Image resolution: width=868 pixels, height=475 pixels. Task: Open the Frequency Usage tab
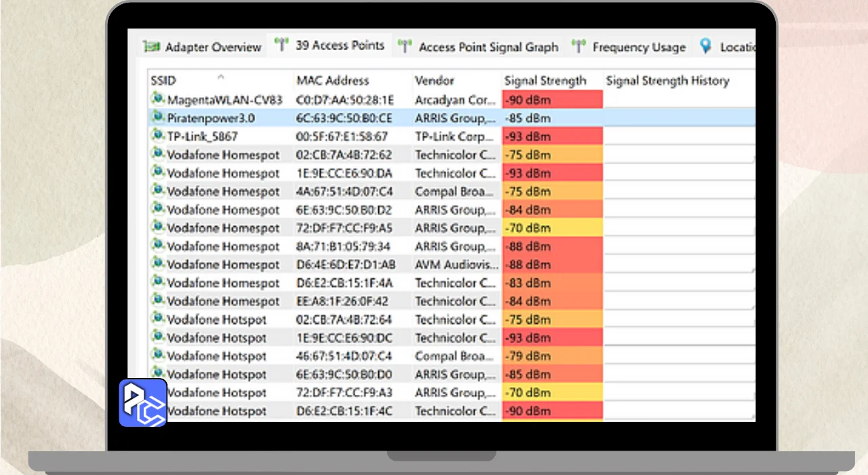tap(629, 47)
